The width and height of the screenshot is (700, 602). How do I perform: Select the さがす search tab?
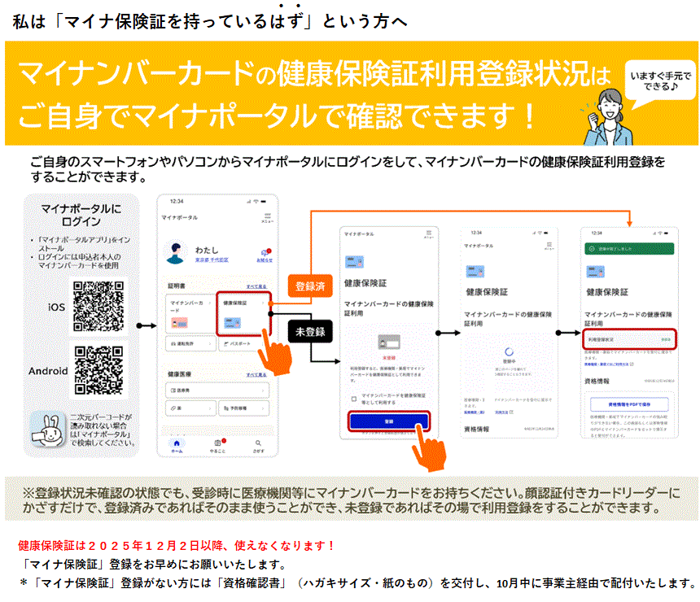coord(259,447)
